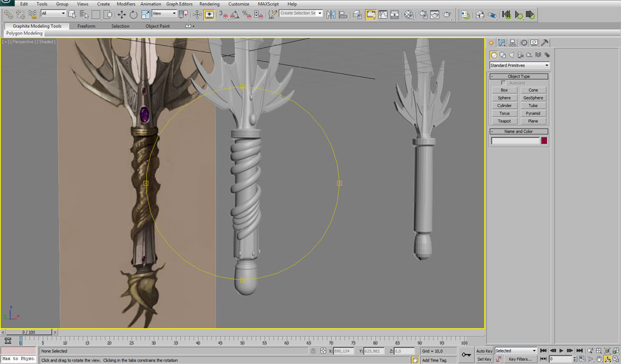Switch to the Display panel tab
Viewport: 621px width, 364px height.
534,43
